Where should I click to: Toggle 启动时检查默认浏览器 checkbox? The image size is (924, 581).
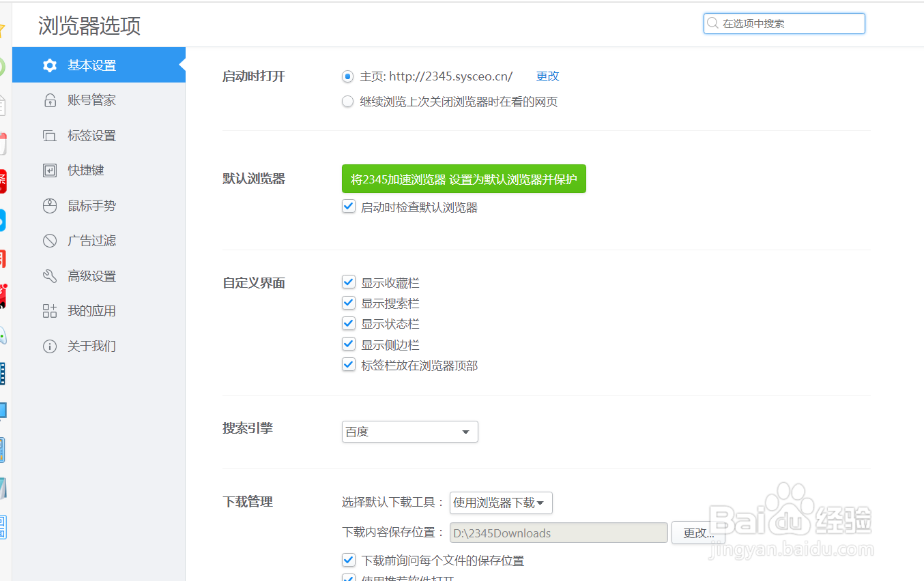pyautogui.click(x=349, y=207)
